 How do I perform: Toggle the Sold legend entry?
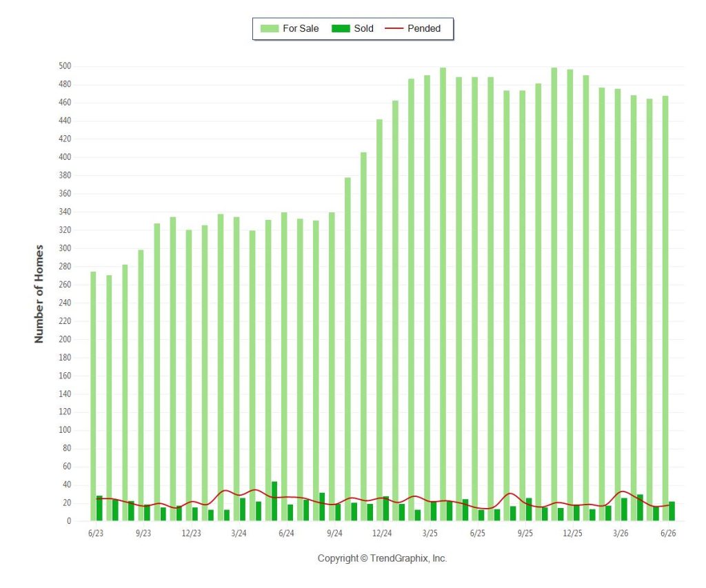352,28
